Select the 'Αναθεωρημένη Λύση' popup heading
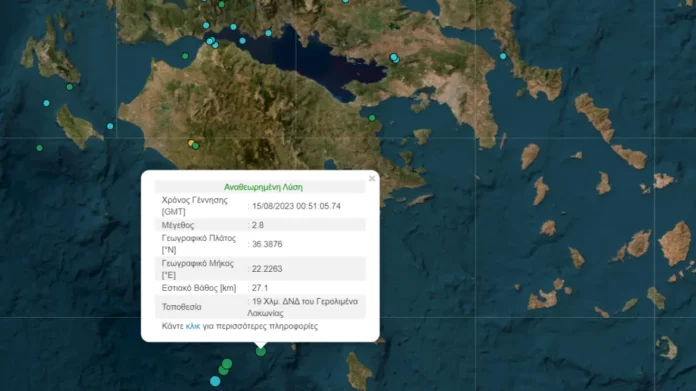The width and height of the screenshot is (696, 391). pyautogui.click(x=263, y=187)
